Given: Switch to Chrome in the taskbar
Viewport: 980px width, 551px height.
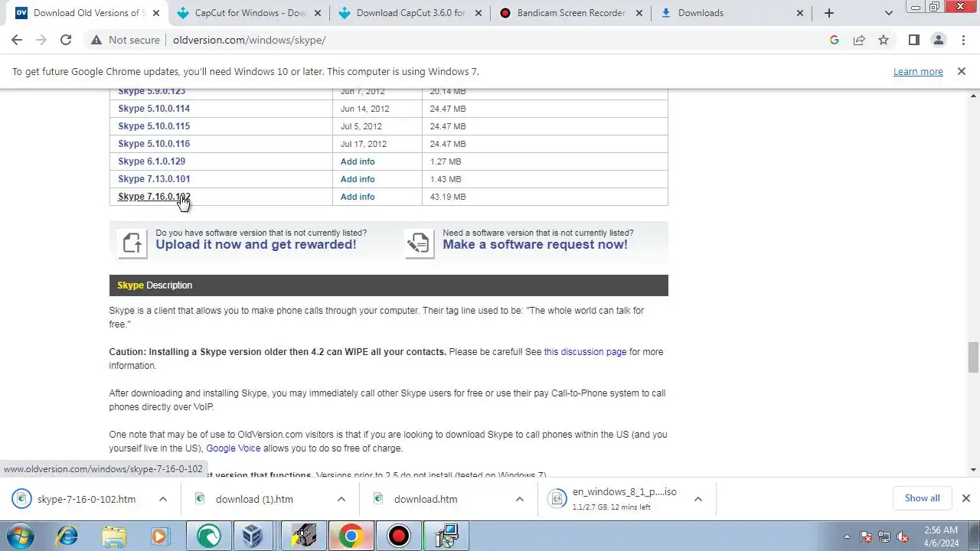Looking at the screenshot, I should (351, 536).
